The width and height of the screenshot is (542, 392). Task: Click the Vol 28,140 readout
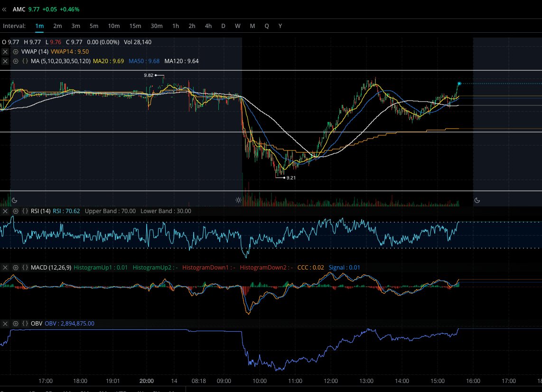(x=138, y=42)
